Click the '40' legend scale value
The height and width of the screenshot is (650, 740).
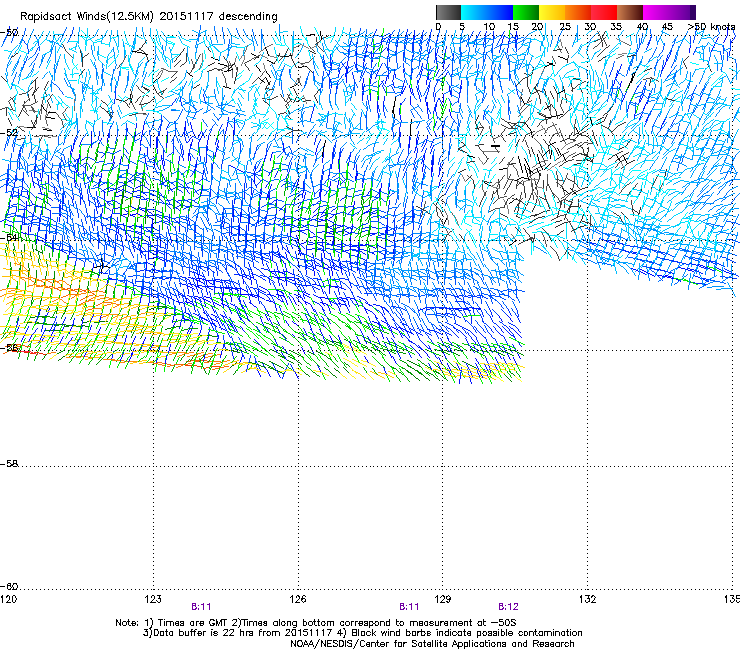click(x=642, y=27)
